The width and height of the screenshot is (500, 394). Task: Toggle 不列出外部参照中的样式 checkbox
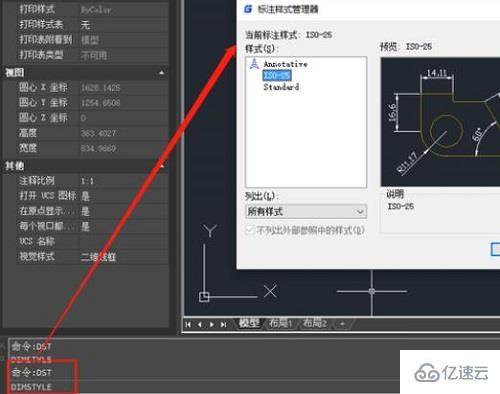[x=249, y=230]
